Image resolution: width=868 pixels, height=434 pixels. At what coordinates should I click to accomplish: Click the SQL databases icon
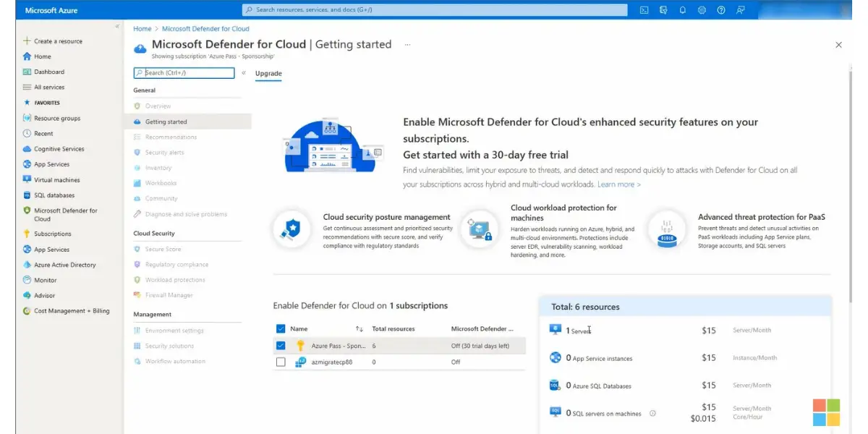(x=27, y=195)
